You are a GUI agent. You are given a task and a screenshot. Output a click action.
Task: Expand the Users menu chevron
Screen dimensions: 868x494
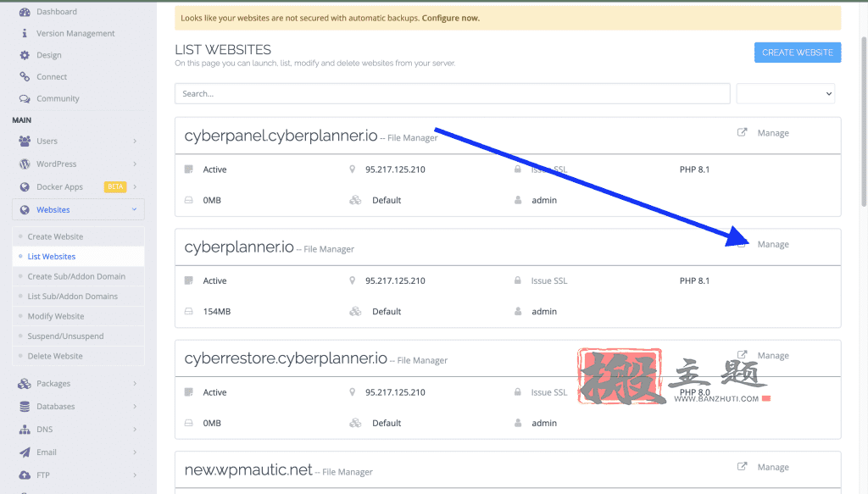[x=135, y=141]
